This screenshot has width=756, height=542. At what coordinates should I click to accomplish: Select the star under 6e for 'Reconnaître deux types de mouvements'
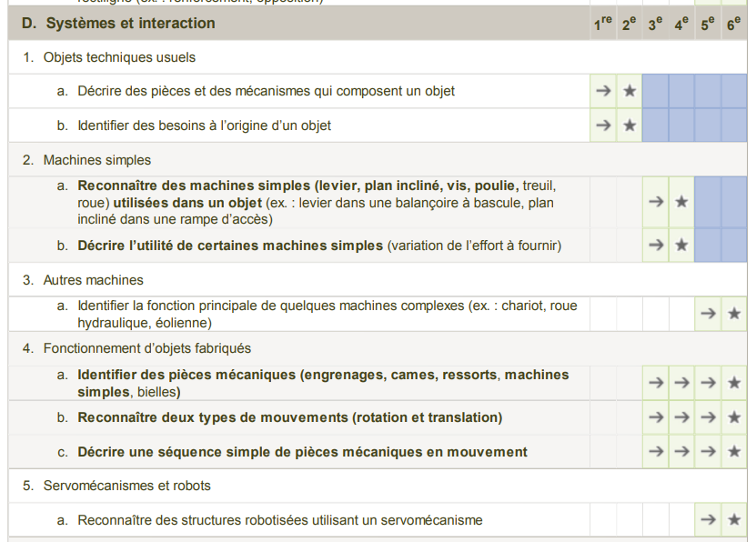(733, 417)
